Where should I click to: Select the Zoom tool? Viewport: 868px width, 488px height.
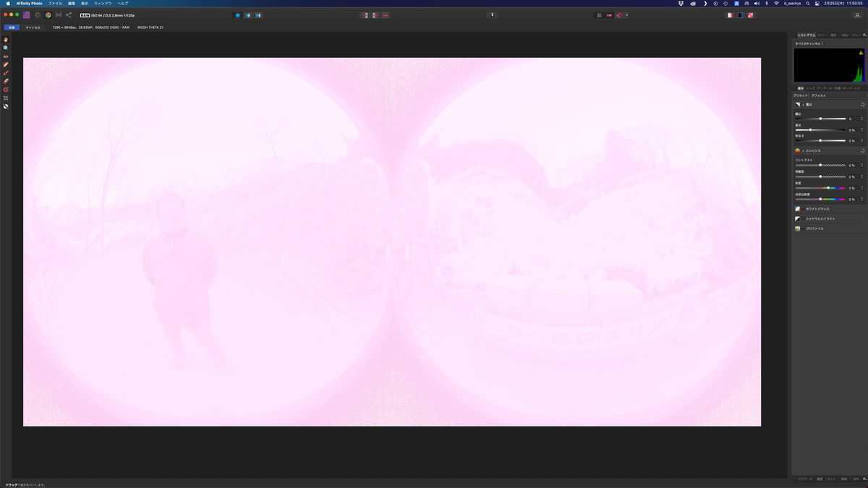point(5,47)
